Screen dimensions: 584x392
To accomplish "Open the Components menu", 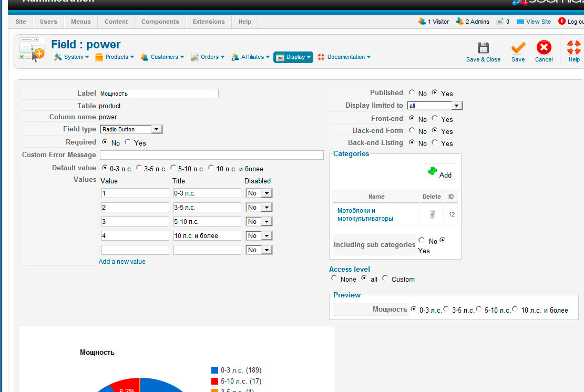I will (x=160, y=22).
